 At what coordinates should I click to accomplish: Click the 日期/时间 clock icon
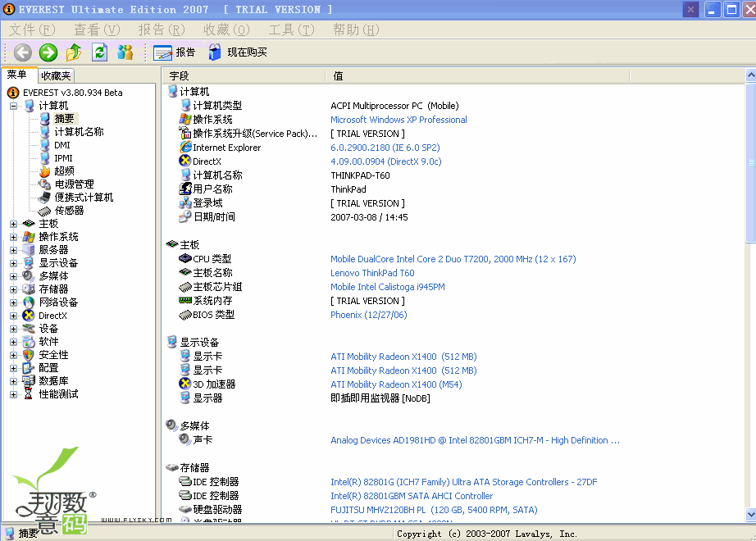click(185, 216)
